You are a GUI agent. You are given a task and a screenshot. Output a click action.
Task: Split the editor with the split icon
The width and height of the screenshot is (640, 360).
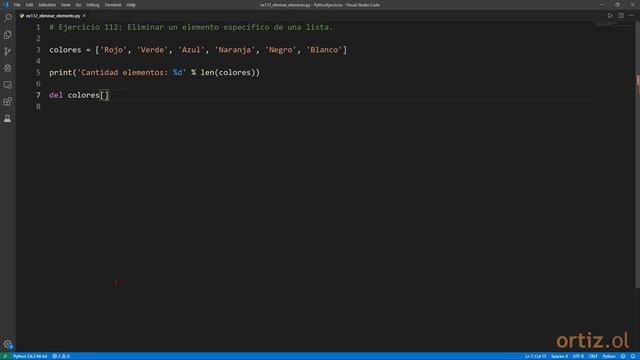pyautogui.click(x=621, y=16)
